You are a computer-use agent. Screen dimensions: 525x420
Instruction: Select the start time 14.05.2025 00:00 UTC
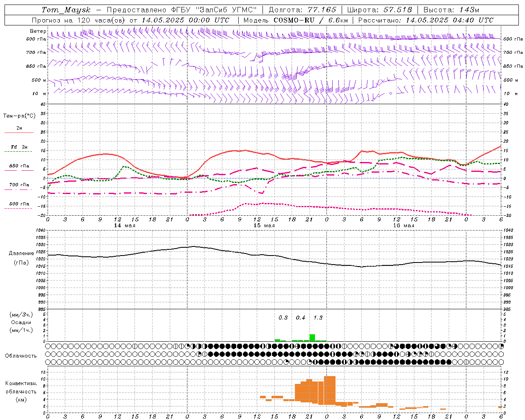click(x=185, y=20)
